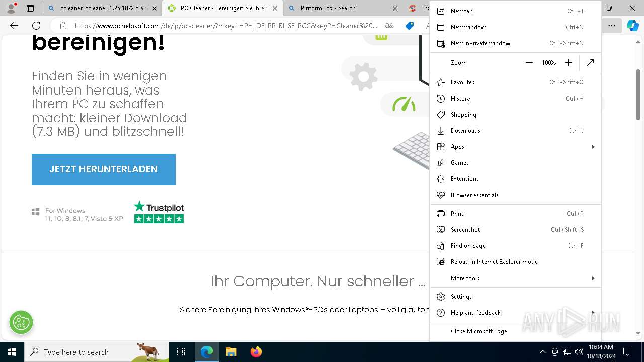Open Downloads from the menu
This screenshot has height=362, width=644.
pos(515,131)
